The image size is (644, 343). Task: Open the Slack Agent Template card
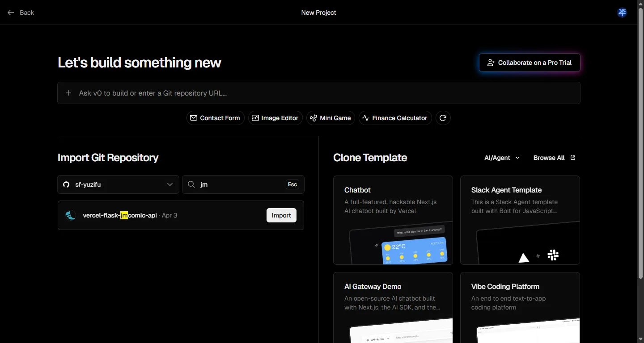(520, 220)
